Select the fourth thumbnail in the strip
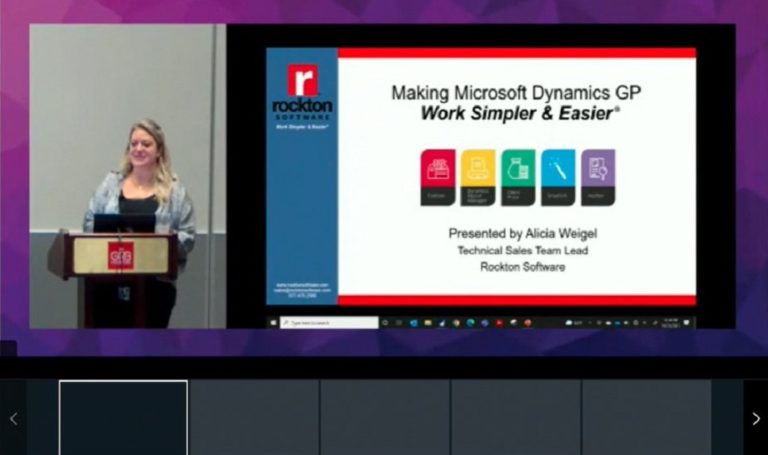 coord(516,418)
